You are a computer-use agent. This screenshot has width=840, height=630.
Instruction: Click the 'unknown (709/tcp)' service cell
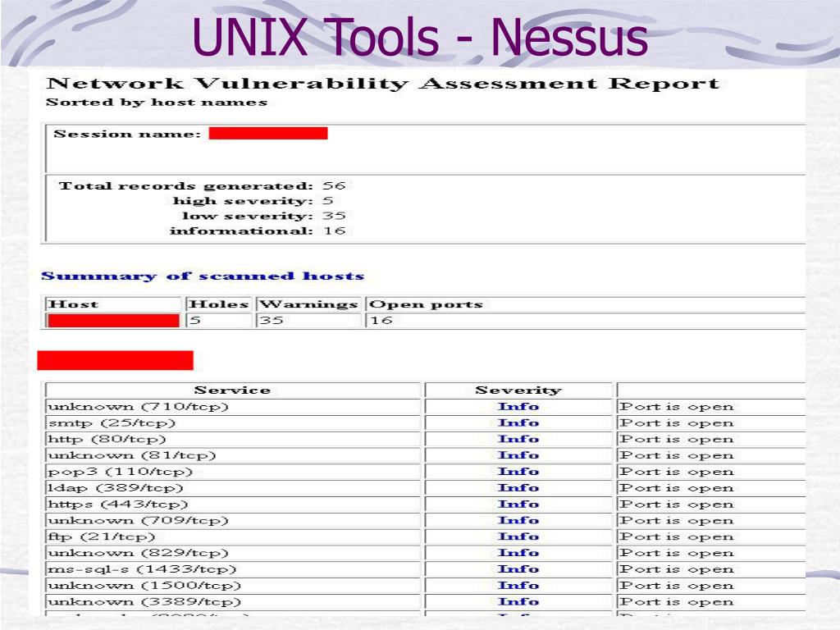point(233,520)
